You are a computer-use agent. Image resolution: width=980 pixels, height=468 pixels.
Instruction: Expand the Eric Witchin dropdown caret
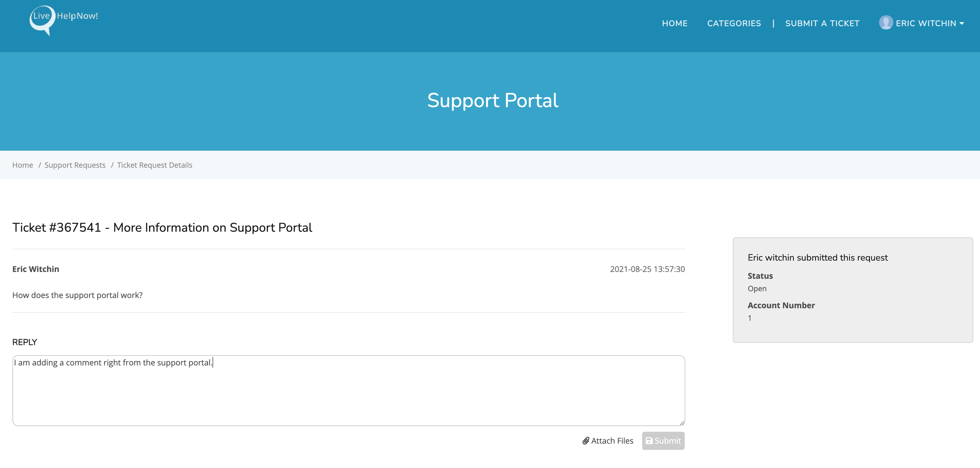coord(962,24)
